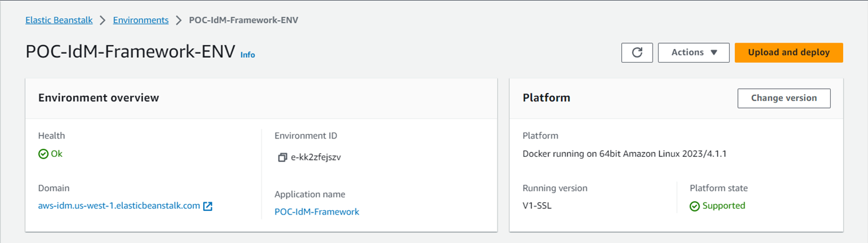Copy the environment ID with copy icon

coord(282,157)
